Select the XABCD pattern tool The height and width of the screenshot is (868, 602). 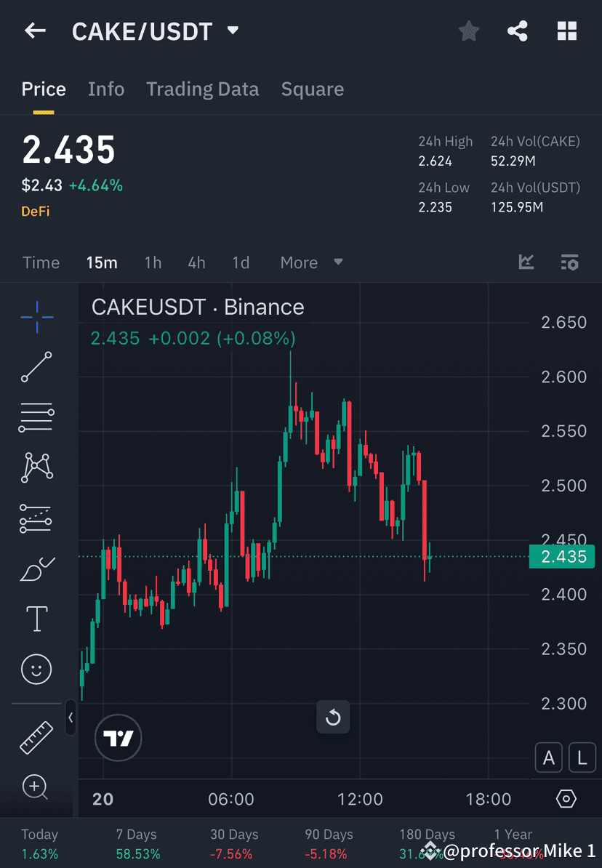tap(36, 467)
